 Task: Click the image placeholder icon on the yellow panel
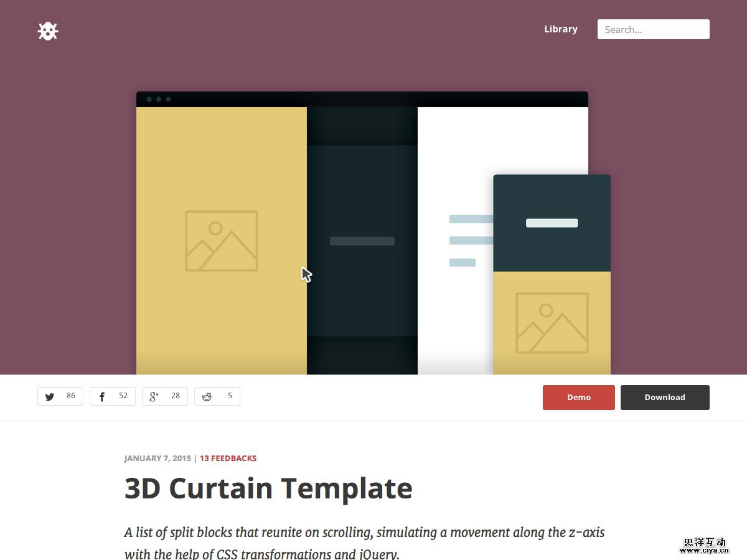[x=222, y=241]
